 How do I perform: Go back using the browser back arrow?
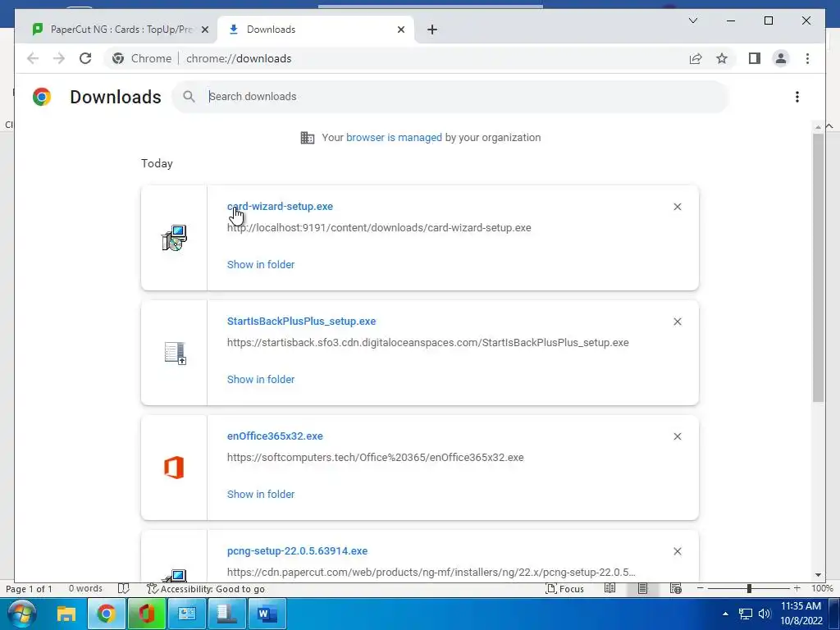point(33,58)
